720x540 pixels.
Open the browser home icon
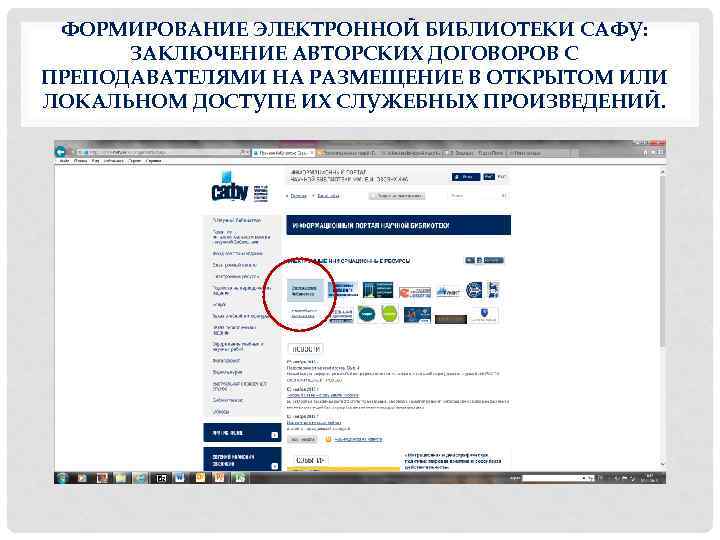tap(646, 152)
